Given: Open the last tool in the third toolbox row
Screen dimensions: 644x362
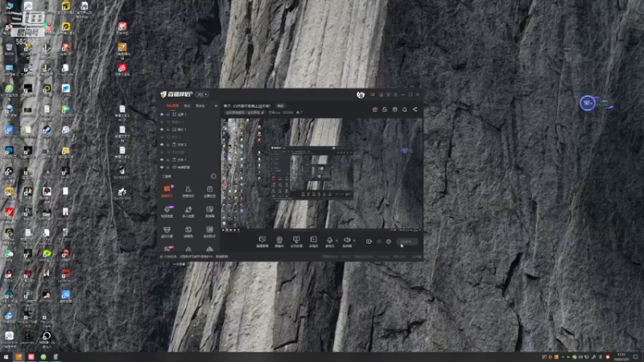Looking at the screenshot, I should [209, 232].
